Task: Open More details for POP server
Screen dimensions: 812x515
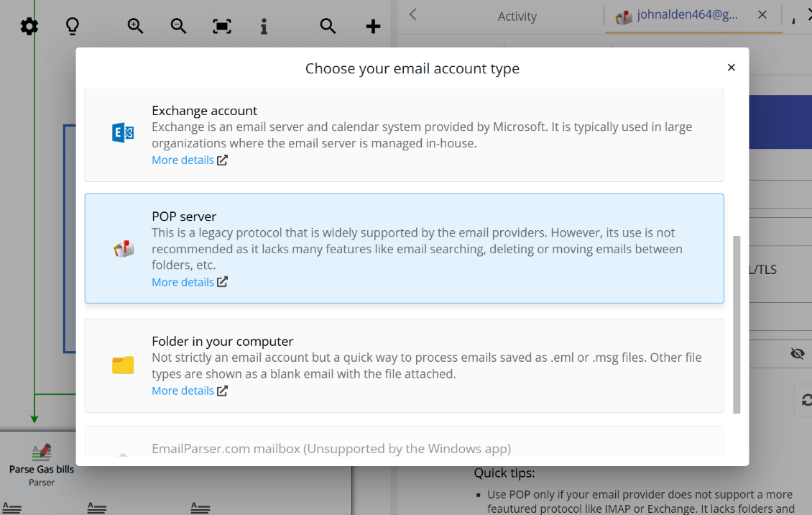Action: (183, 282)
